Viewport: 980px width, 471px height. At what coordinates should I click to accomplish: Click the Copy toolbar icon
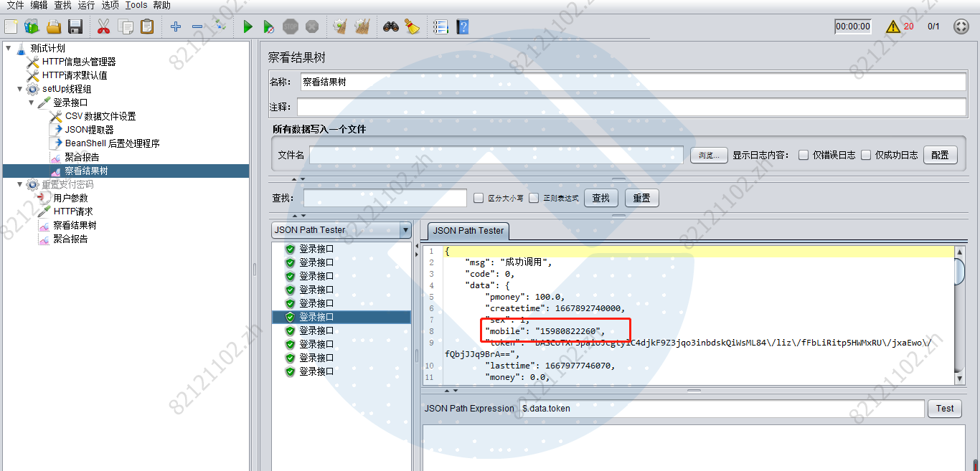[x=126, y=27]
